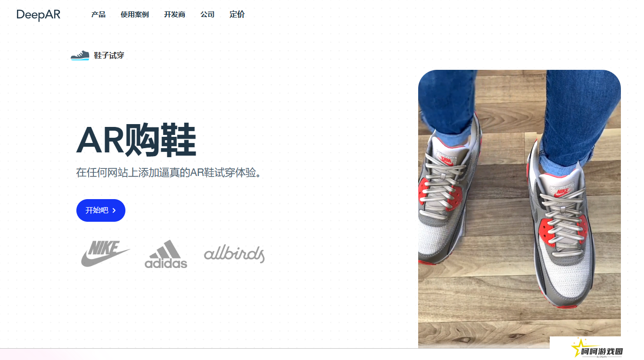Select 开发商 in the navigation bar
The height and width of the screenshot is (360, 644).
174,15
